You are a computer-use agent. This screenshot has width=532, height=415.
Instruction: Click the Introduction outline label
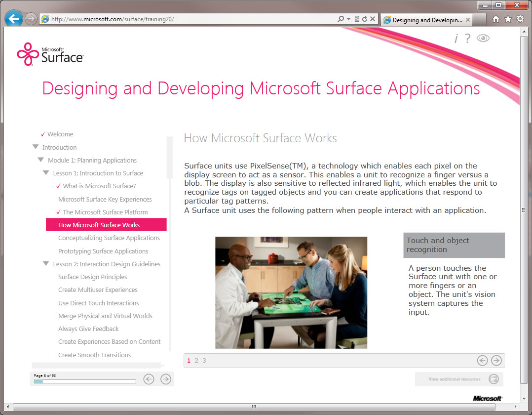[x=59, y=147]
